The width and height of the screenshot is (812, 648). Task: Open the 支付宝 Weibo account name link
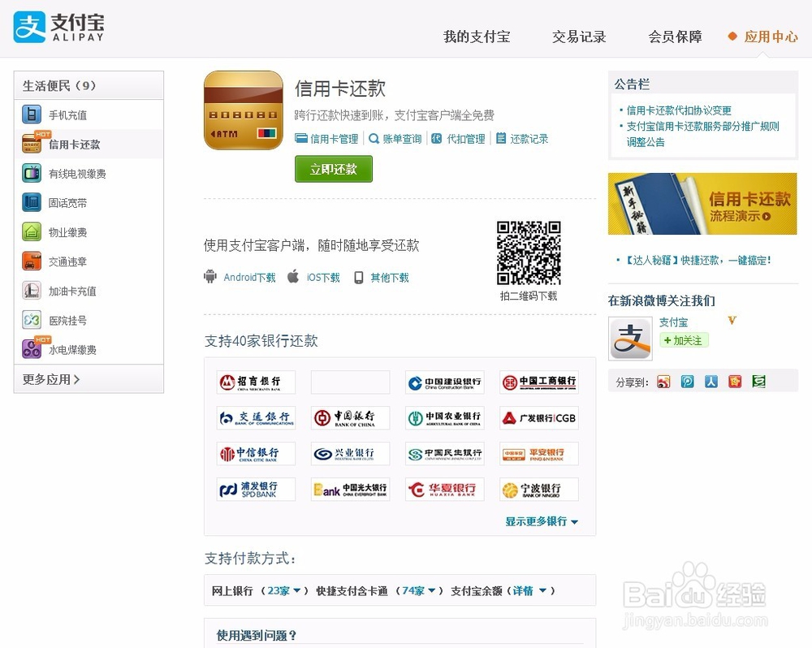point(673,322)
